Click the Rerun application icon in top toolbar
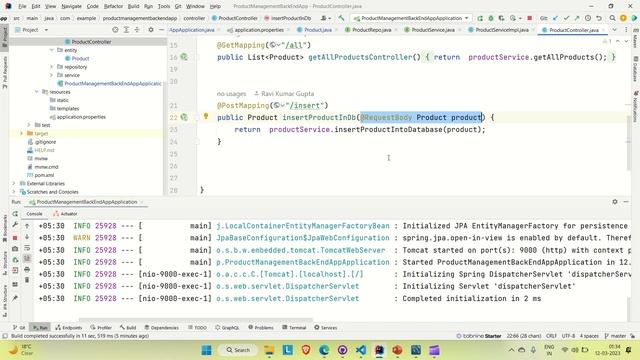The image size is (640, 360). [x=480, y=18]
